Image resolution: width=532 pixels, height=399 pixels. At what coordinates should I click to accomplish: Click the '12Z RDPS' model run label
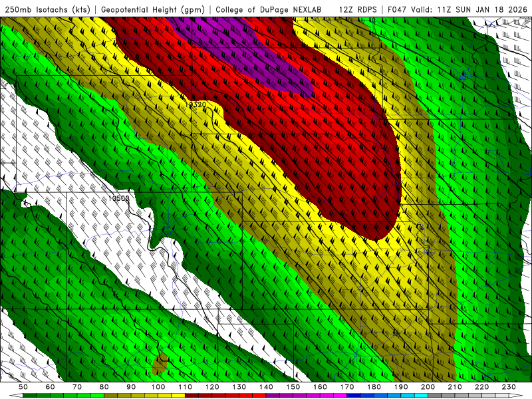point(358,10)
